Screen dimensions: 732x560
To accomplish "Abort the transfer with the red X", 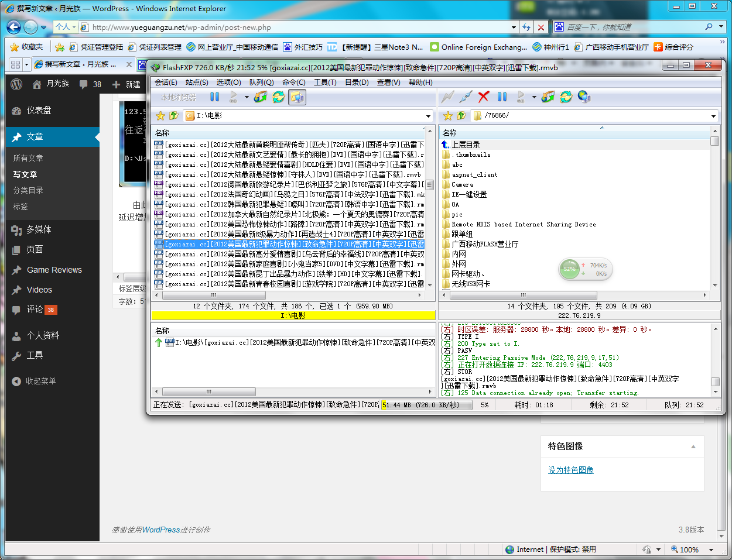I will pyautogui.click(x=484, y=97).
